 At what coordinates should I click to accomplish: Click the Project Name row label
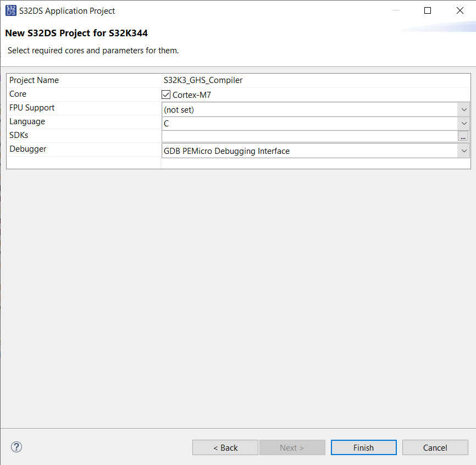click(33, 80)
